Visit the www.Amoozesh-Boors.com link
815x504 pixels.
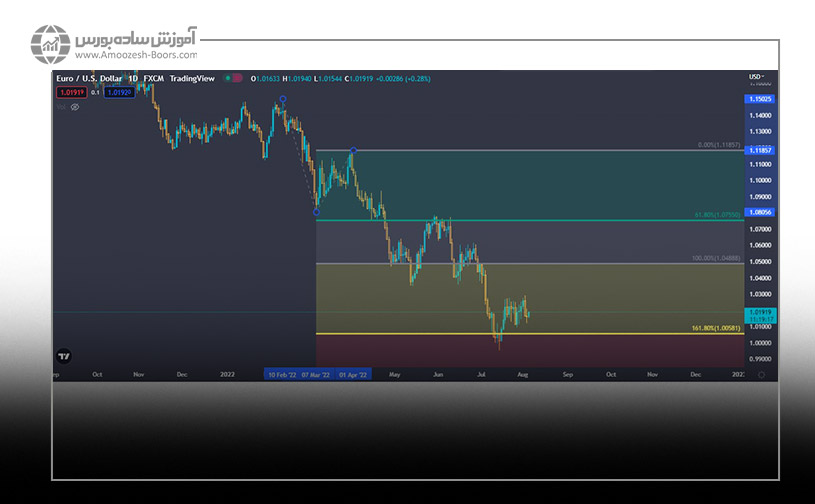pos(135,55)
